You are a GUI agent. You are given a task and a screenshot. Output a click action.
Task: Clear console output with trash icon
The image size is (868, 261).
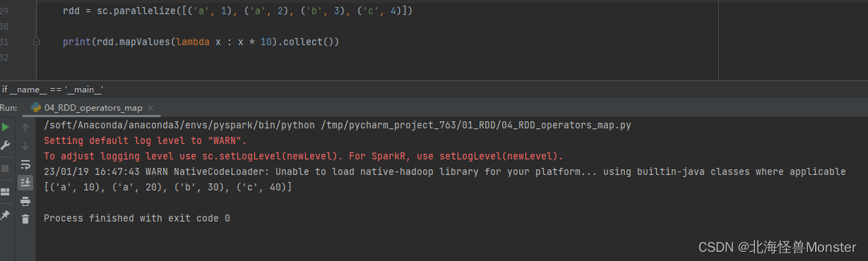pos(25,219)
